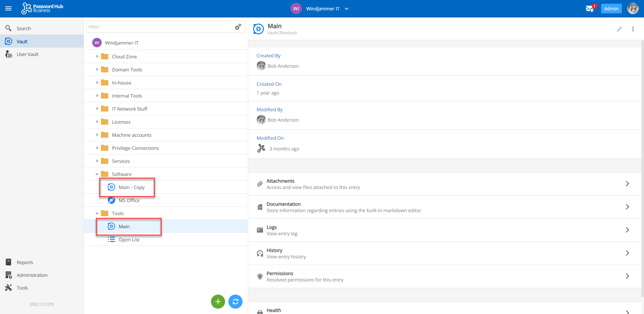644x314 pixels.
Task: Click the mail notifications icon
Action: click(x=589, y=9)
